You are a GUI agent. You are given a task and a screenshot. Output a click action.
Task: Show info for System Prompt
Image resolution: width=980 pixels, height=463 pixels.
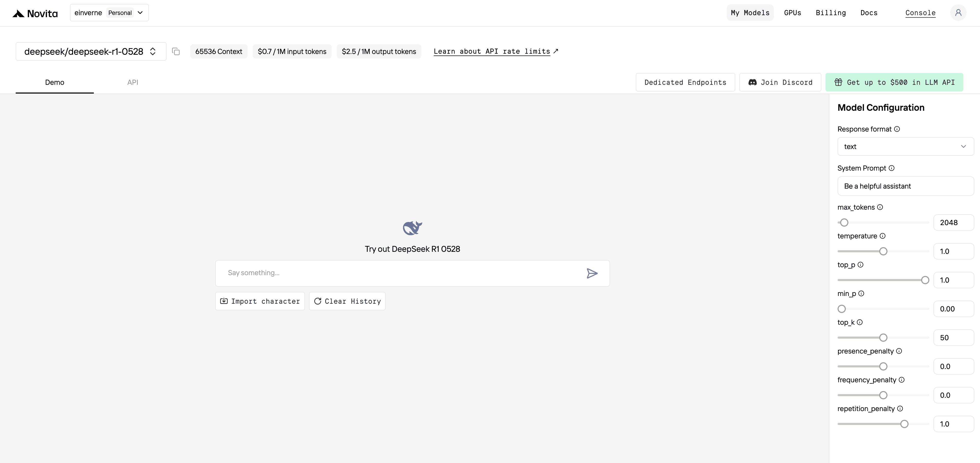point(891,168)
